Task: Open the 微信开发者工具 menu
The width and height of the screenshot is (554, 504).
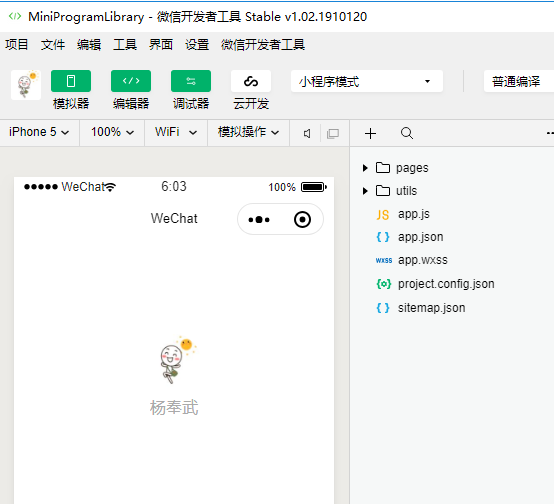Action: [x=263, y=45]
